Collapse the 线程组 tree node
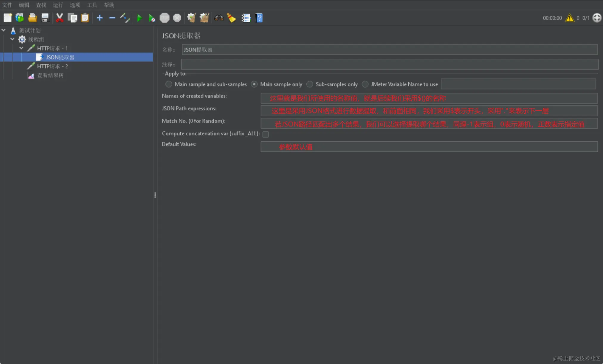The image size is (603, 364). [13, 39]
